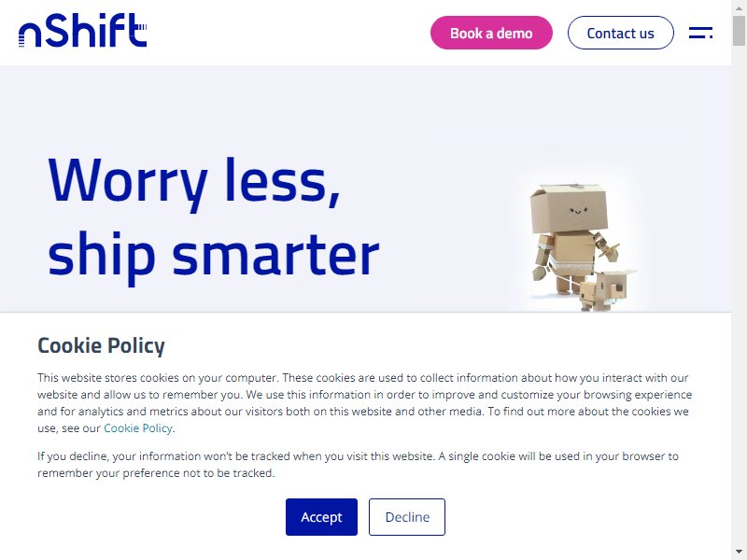
Task: Open the Contact us page
Action: point(620,33)
